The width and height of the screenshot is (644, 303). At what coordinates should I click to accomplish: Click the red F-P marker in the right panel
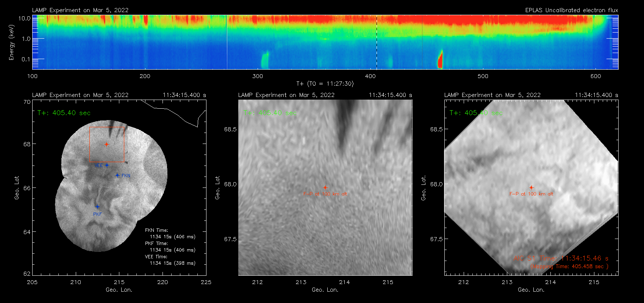531,187
